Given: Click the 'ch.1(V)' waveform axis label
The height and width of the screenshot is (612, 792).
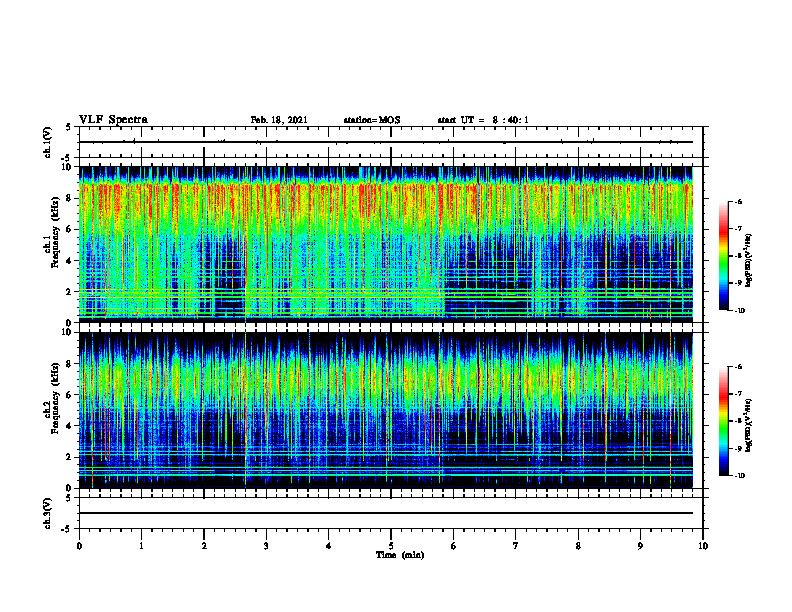Looking at the screenshot, I should point(47,142).
